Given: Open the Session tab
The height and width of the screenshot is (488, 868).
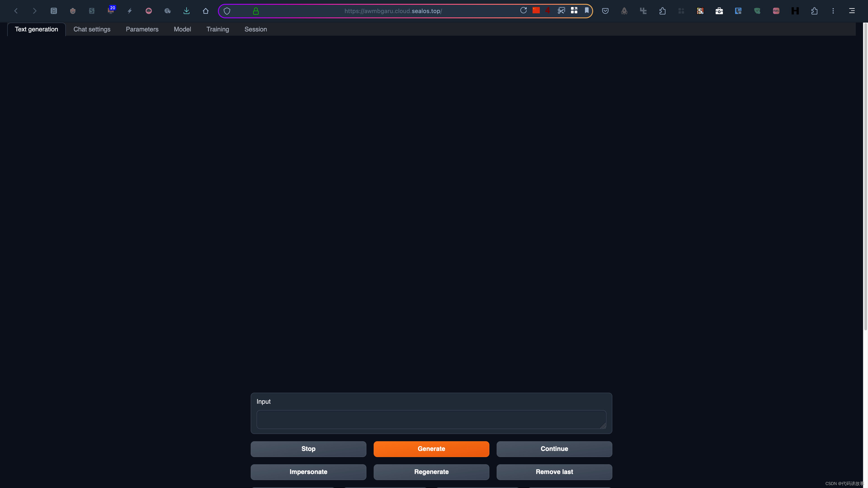Looking at the screenshot, I should pos(256,29).
